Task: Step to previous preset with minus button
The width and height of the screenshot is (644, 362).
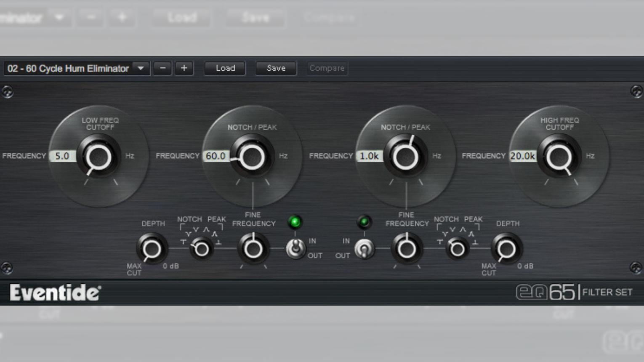Action: coord(162,68)
